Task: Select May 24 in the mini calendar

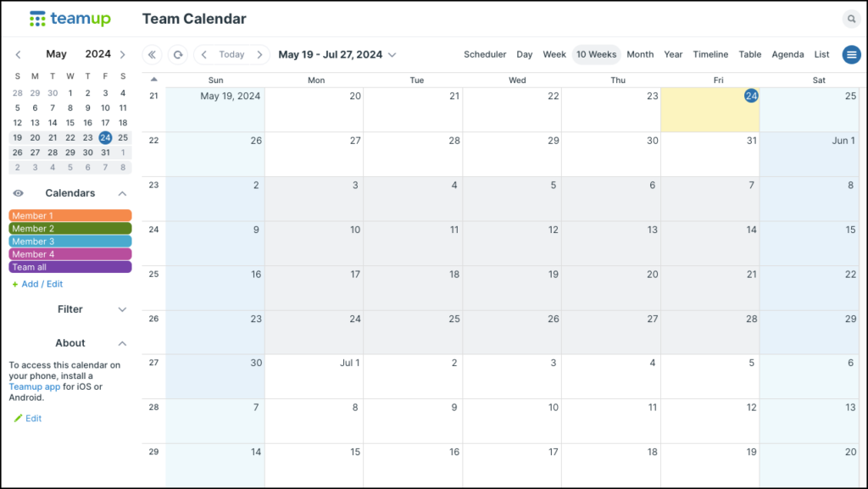Action: click(105, 136)
